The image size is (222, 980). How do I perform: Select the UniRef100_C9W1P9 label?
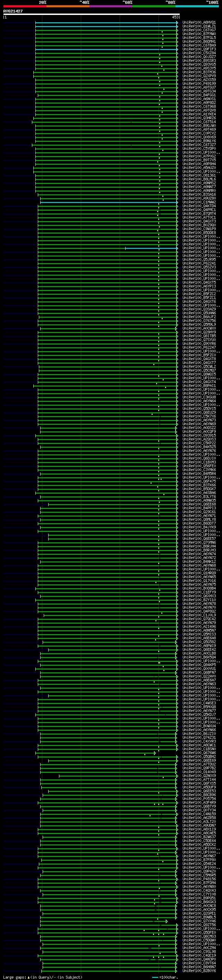coord(199,229)
